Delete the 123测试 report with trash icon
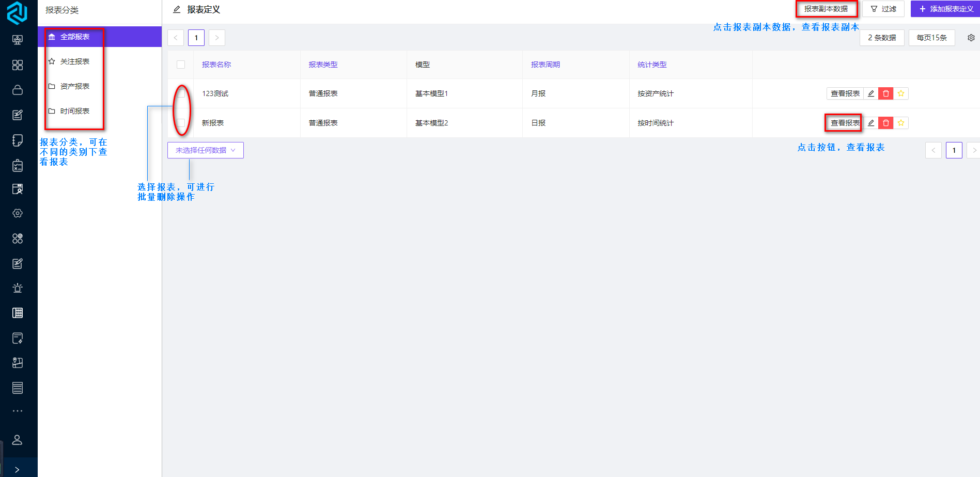980x477 pixels. click(x=886, y=93)
